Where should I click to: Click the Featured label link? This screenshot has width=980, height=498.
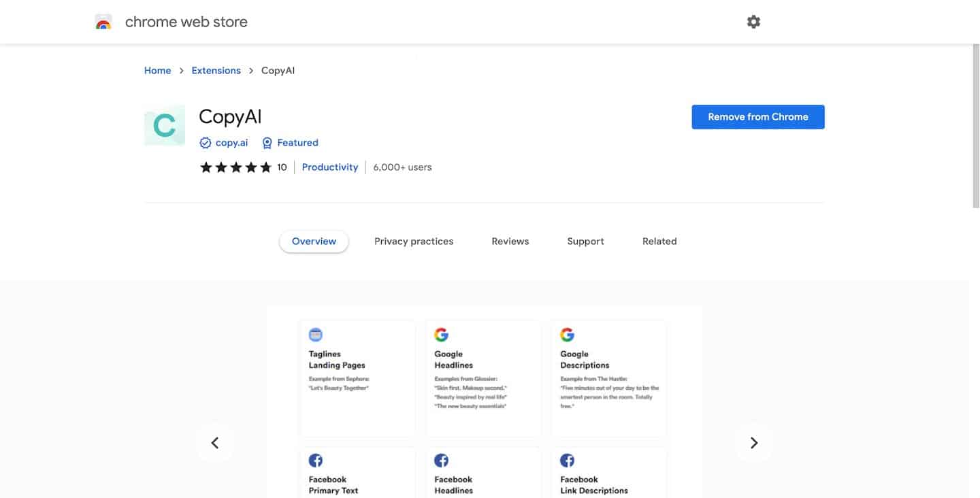coord(298,143)
